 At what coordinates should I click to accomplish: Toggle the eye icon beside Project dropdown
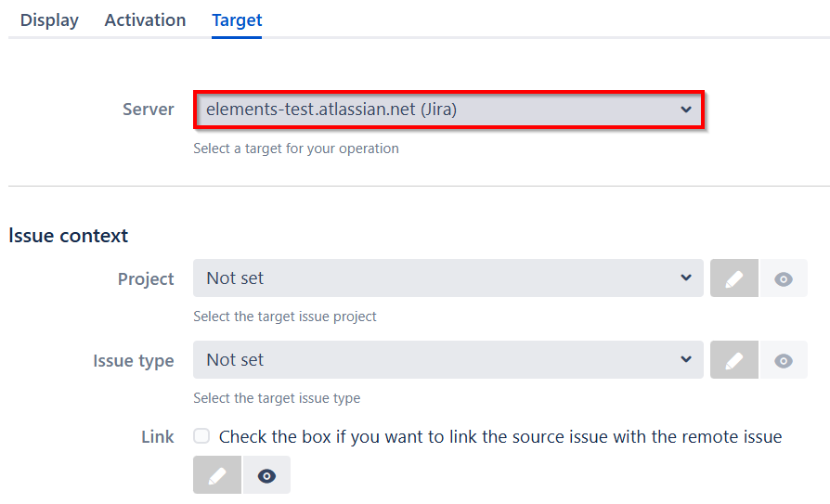pos(784,278)
